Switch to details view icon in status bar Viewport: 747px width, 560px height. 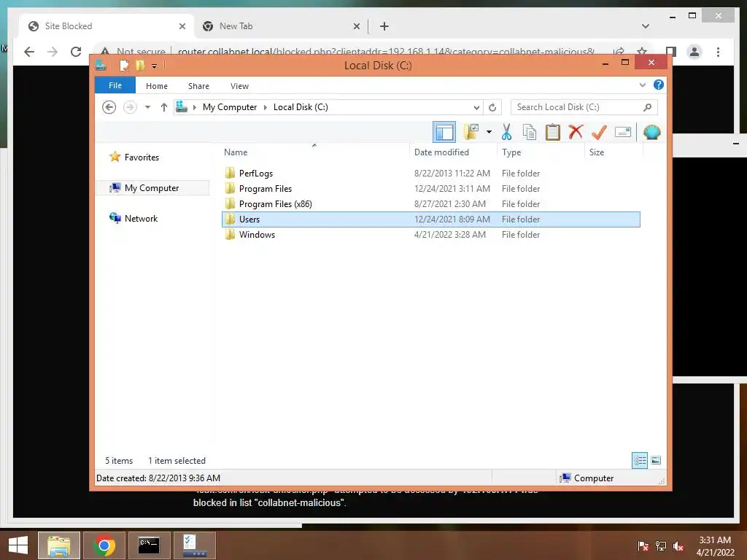[639, 460]
